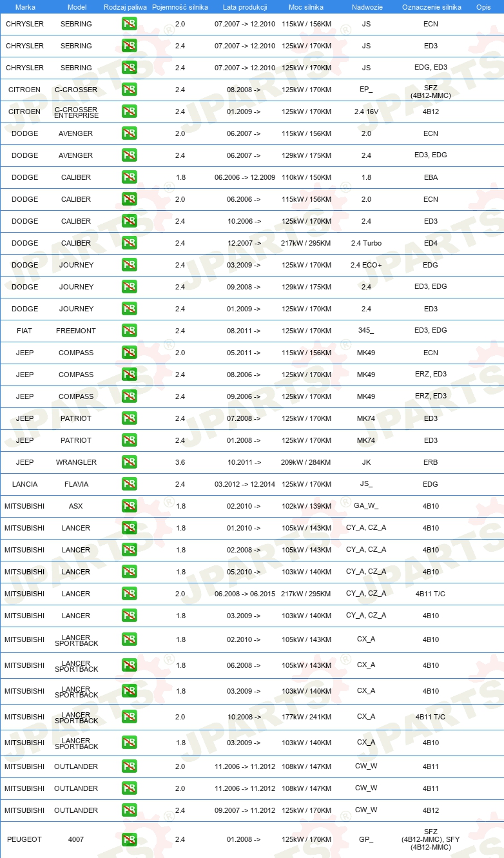Click the production dates 06.2008 -> 06.2015
The width and height of the screenshot is (504, 858).
coord(245,594)
